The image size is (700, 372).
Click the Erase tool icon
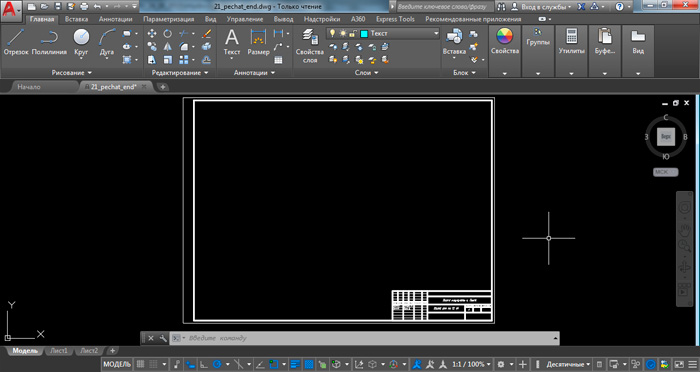(x=206, y=33)
